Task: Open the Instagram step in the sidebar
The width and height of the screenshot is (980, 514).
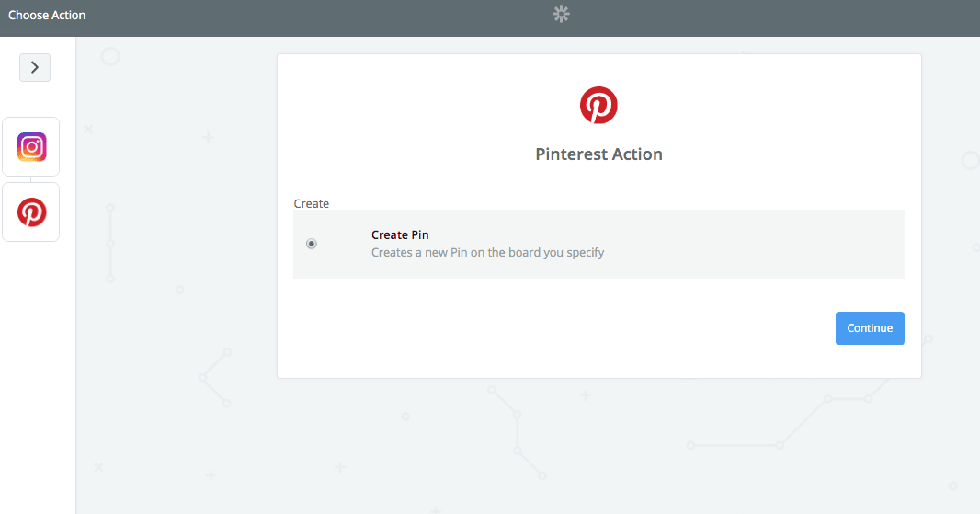Action: click(31, 147)
